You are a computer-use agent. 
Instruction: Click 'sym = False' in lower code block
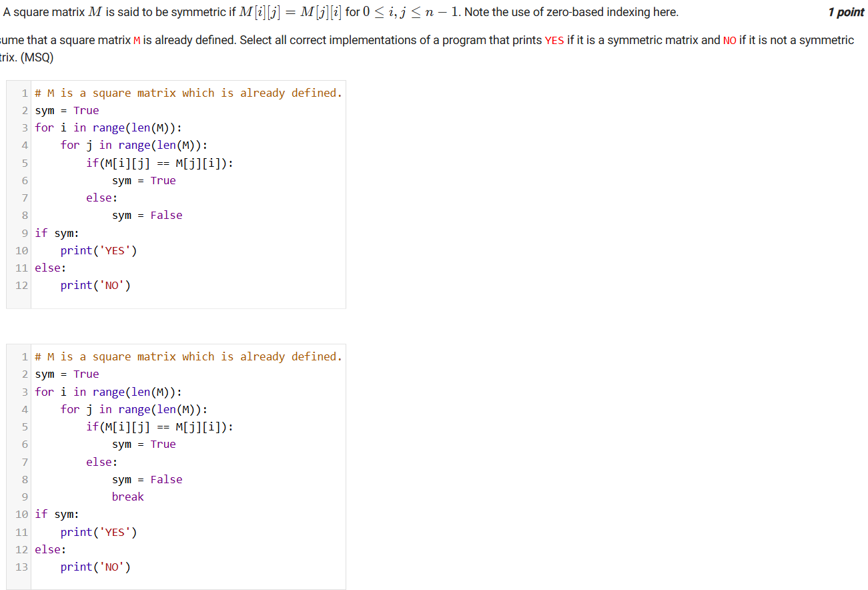147,479
